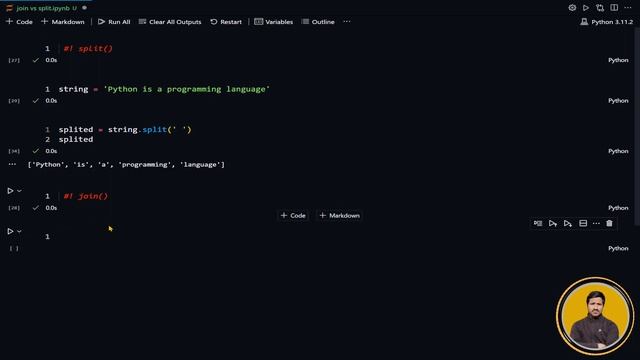Clear All Outputs in the notebook
The image size is (640, 360).
pos(170,22)
